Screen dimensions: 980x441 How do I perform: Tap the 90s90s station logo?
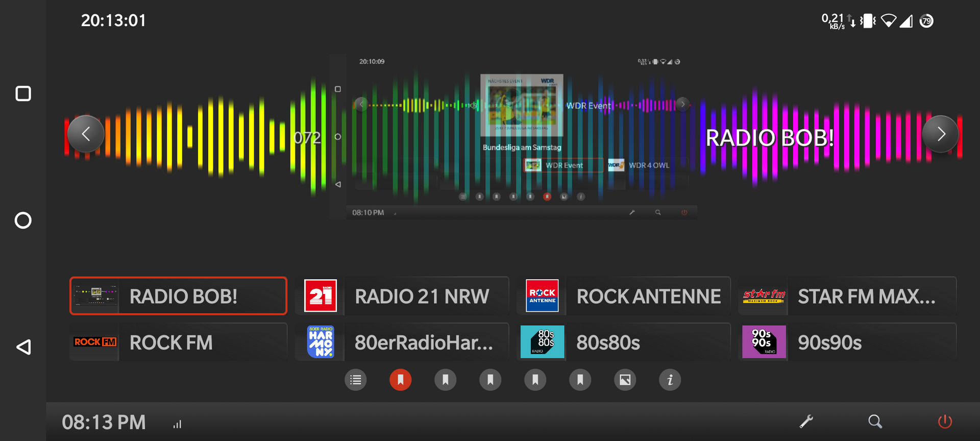[764, 342]
